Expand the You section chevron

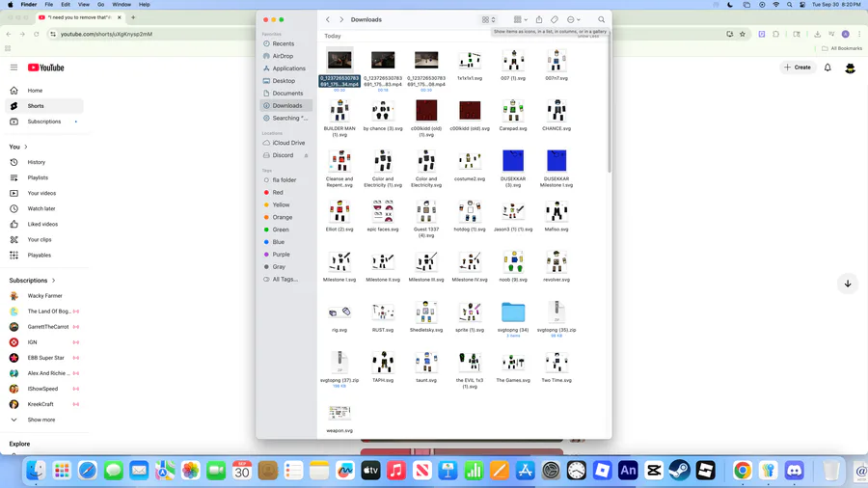(25, 147)
